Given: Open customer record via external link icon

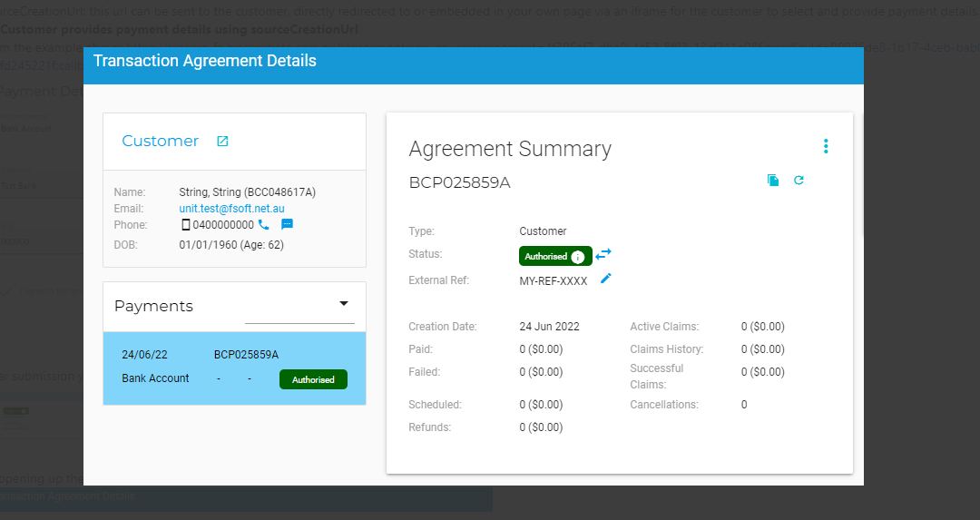Looking at the screenshot, I should point(222,142).
